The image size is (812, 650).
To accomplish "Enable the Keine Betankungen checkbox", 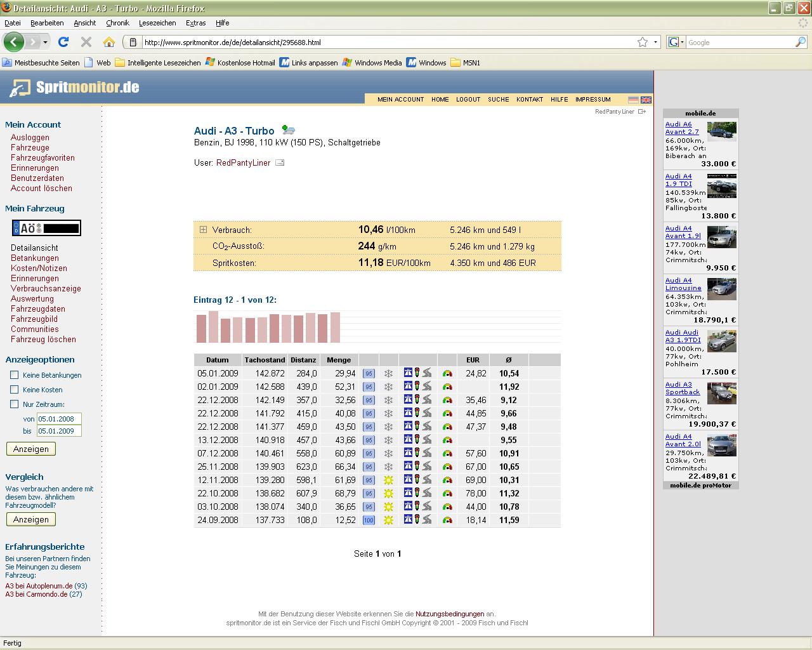I will pyautogui.click(x=14, y=375).
